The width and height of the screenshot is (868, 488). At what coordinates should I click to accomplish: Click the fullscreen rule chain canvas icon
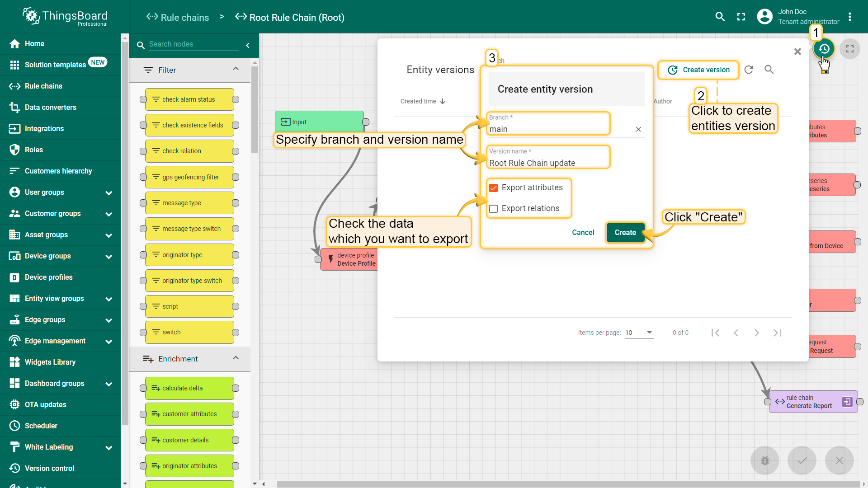pyautogui.click(x=850, y=49)
